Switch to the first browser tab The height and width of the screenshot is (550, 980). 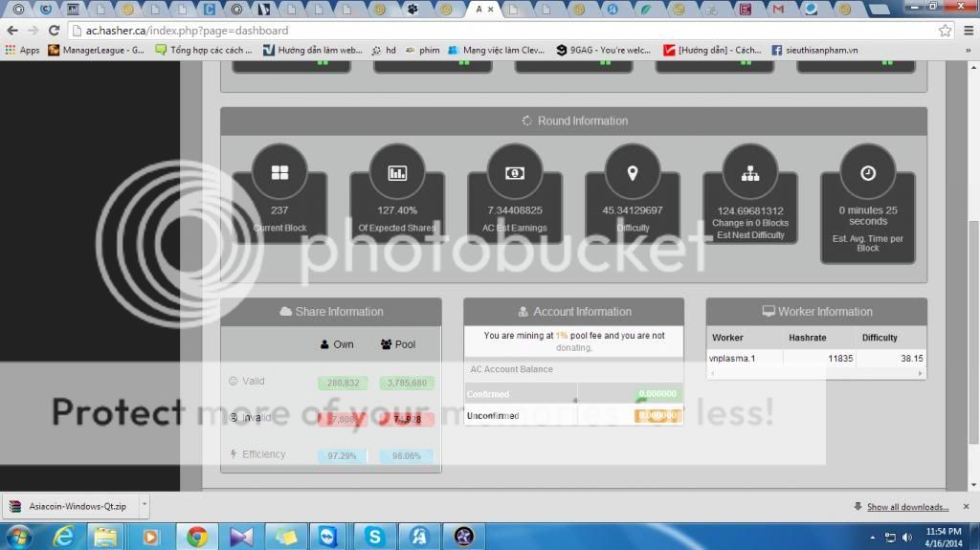click(18, 10)
